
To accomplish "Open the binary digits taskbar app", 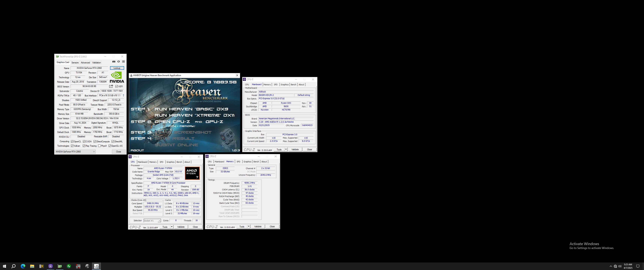I will coord(78,266).
